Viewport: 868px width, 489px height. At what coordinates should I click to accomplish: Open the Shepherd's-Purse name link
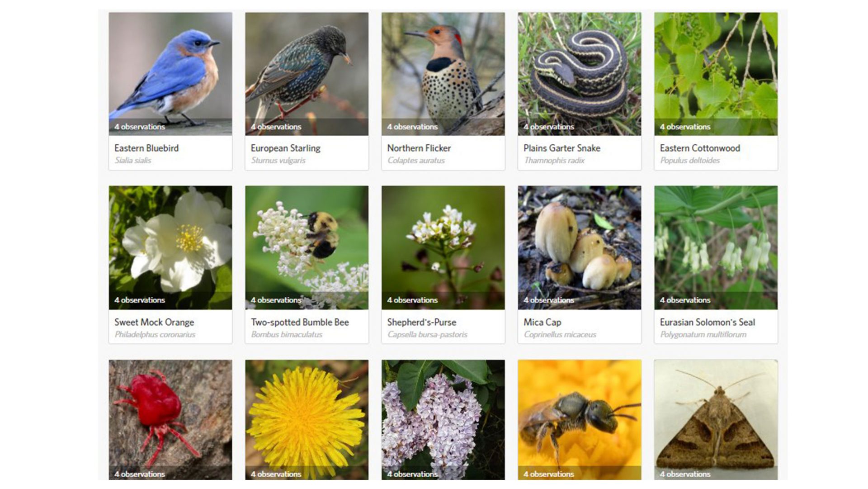[422, 322]
